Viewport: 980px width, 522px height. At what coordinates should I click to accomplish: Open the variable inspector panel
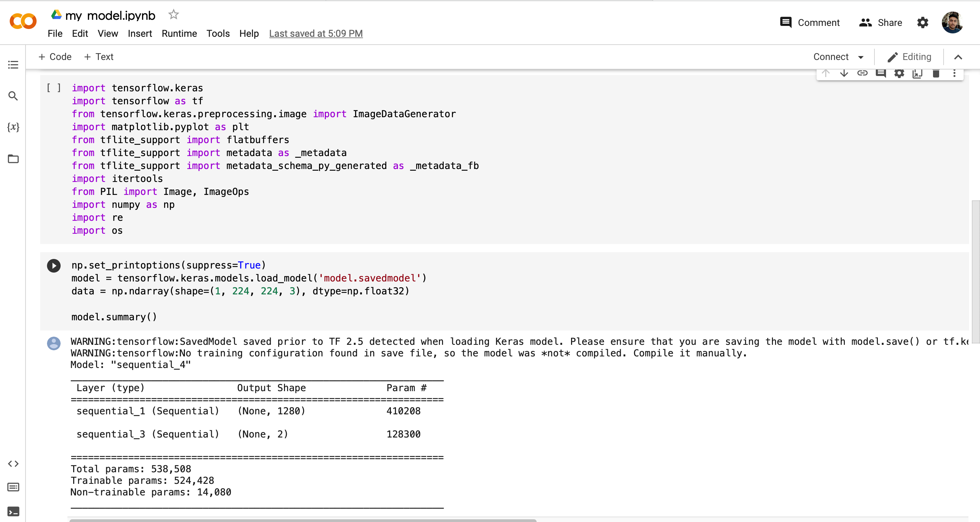13,127
